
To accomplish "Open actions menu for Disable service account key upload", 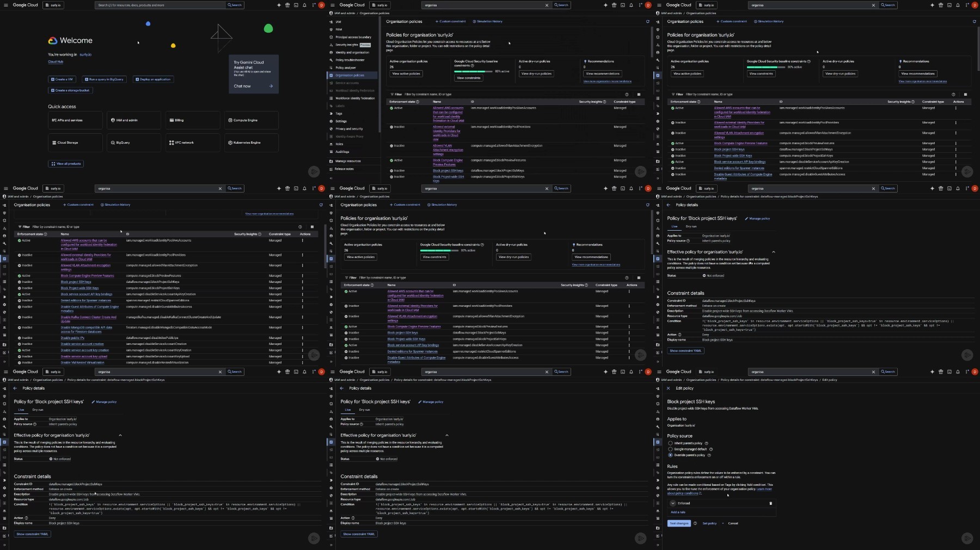I will pos(303,356).
